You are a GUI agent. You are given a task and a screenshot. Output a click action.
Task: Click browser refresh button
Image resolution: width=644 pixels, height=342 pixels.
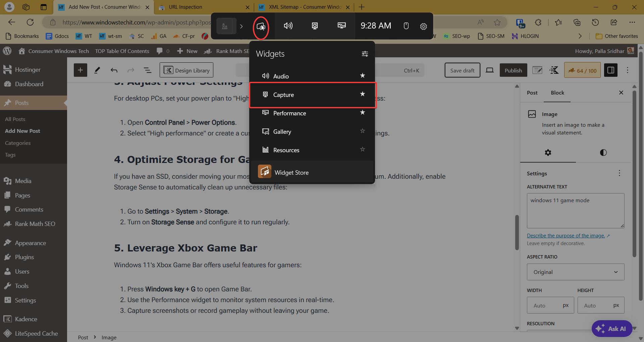pos(30,22)
